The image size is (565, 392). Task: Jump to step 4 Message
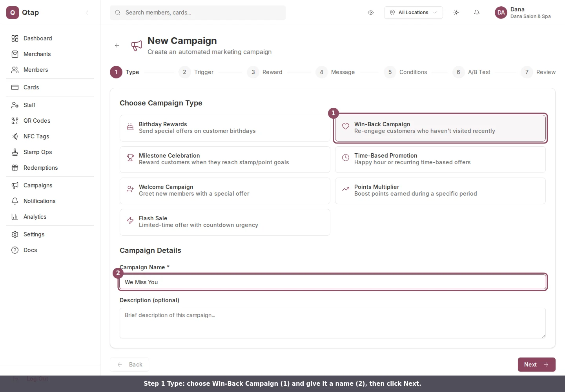(335, 72)
